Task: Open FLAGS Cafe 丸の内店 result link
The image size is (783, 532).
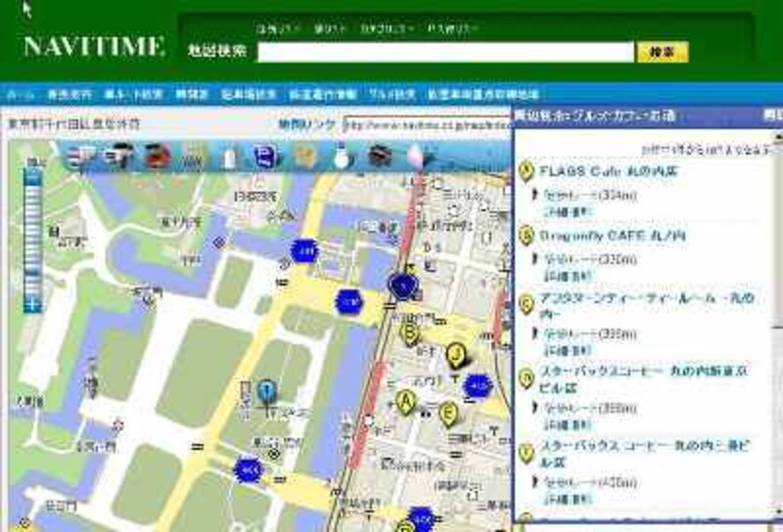Action: [608, 171]
